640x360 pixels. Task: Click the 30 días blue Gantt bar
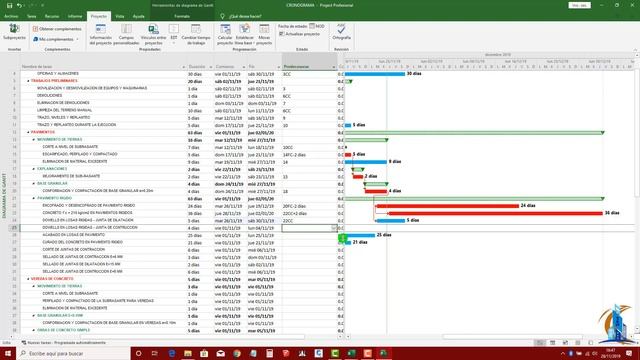(375, 74)
